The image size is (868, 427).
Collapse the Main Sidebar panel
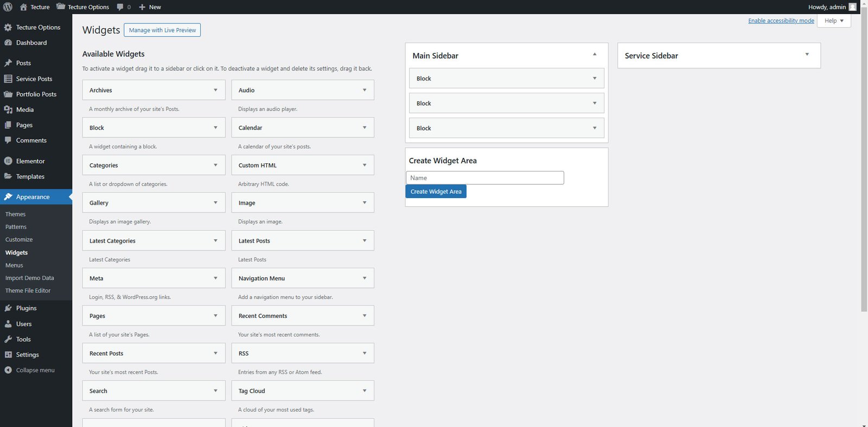click(595, 54)
